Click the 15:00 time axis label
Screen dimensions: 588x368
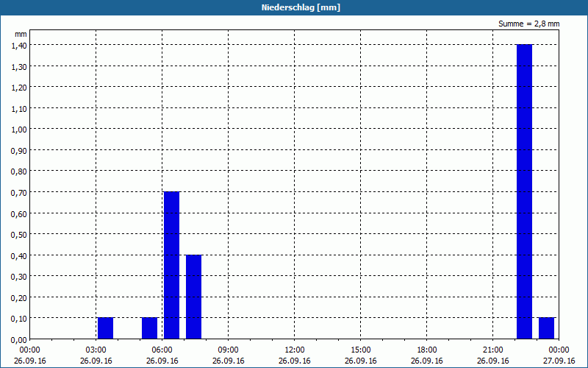361,350
